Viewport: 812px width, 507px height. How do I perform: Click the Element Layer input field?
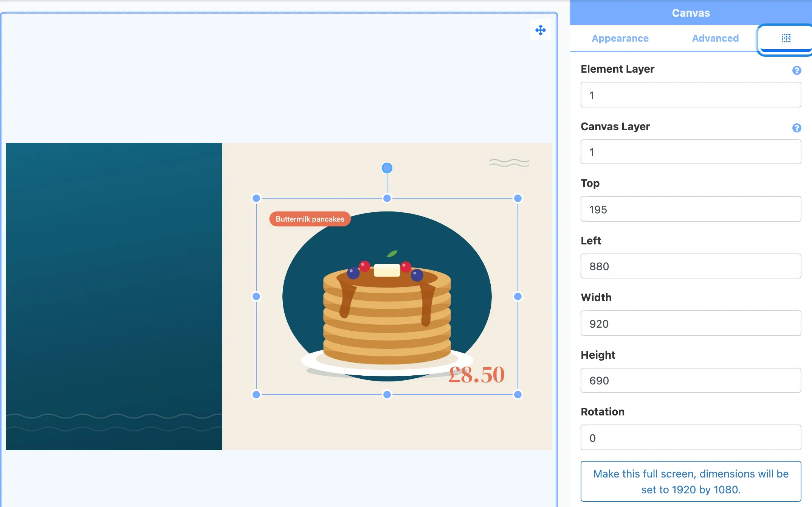(691, 95)
